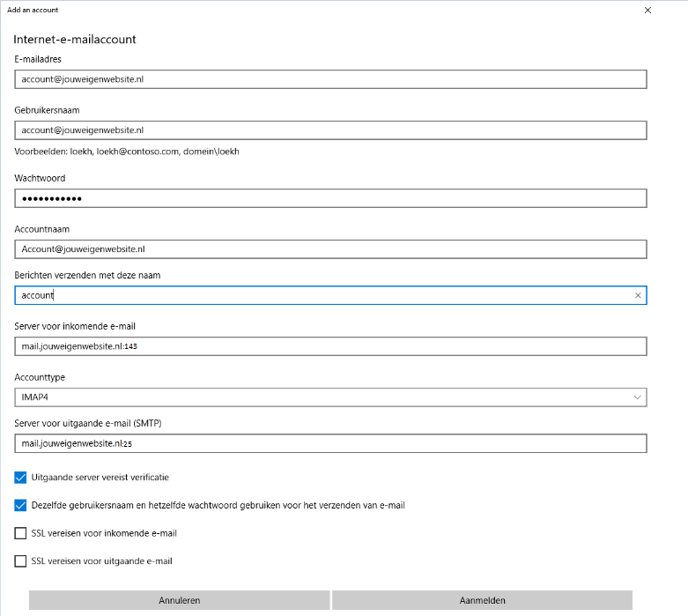This screenshot has width=688, height=616.
Task: Click the Berichten verzenden met deze naam field
Action: point(322,295)
